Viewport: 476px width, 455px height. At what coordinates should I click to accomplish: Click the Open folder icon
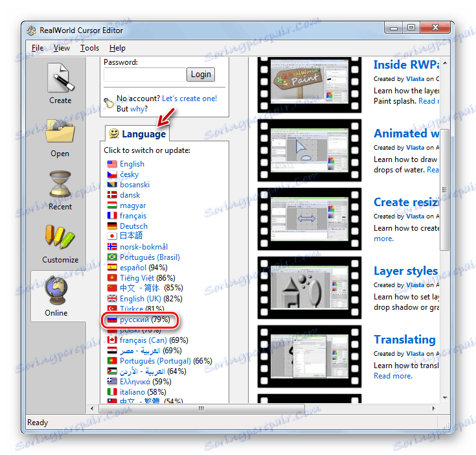[60, 131]
